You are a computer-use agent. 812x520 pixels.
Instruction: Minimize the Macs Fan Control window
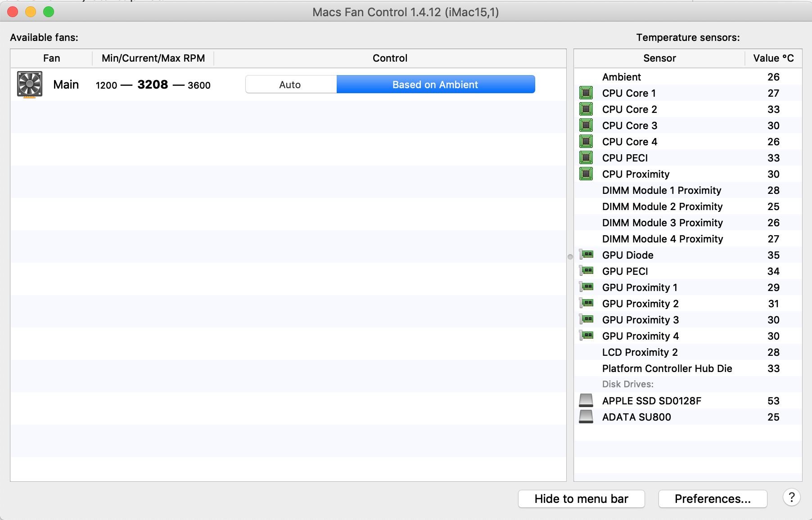click(x=31, y=12)
